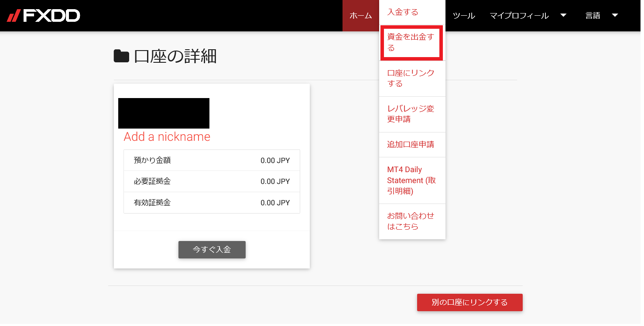Click the 口座の詳細 page heading
The image size is (644, 326).
coord(175,57)
